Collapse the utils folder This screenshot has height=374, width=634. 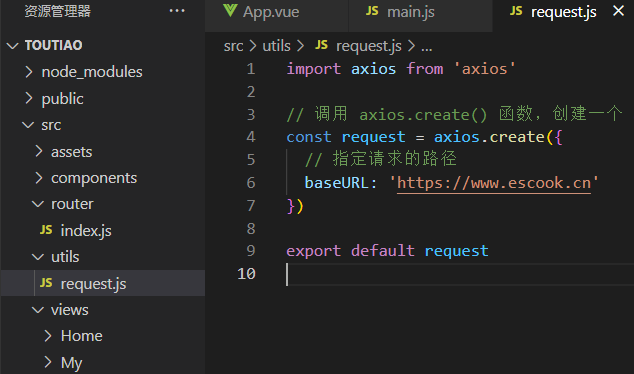click(38, 257)
